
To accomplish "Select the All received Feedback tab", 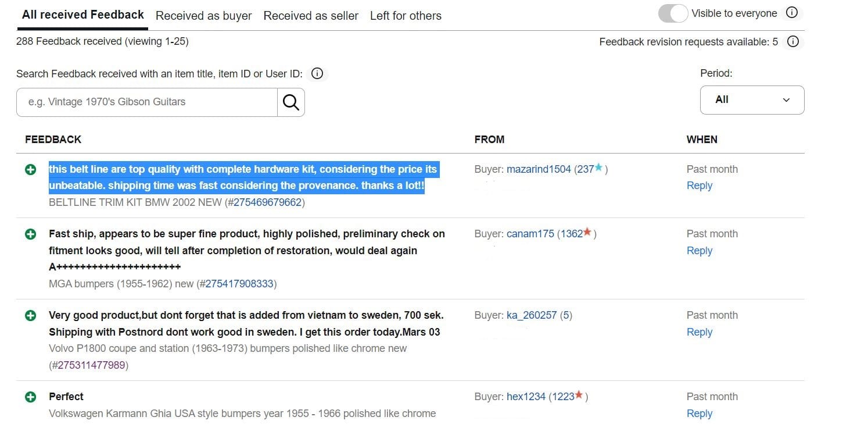I will tap(83, 15).
